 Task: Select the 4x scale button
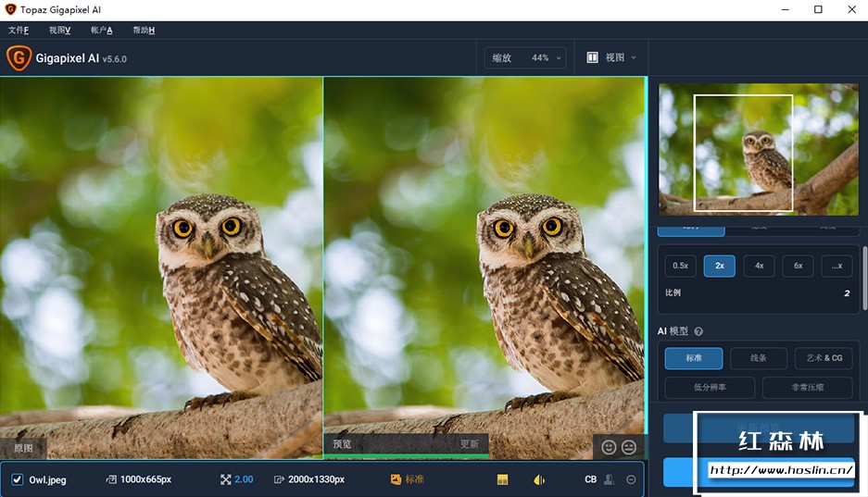click(759, 266)
